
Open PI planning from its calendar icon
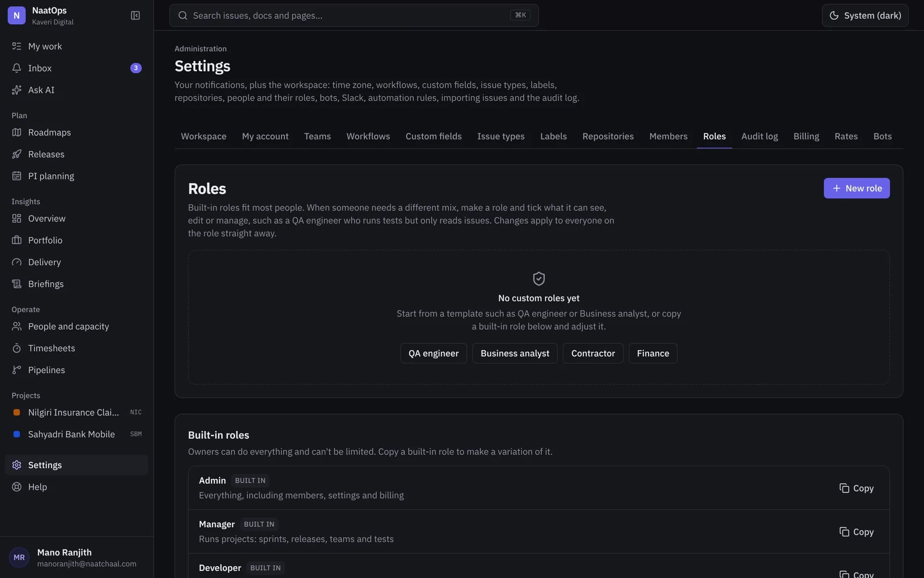coord(17,176)
